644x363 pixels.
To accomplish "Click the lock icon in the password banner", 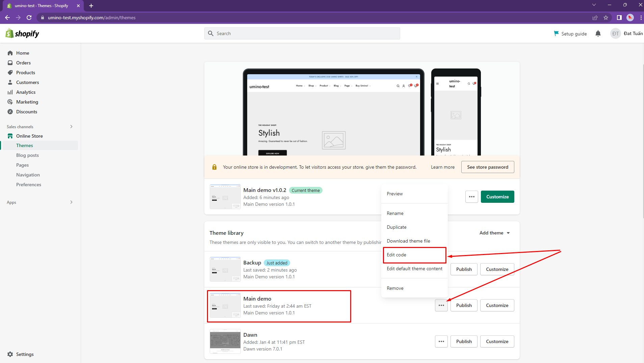I will [214, 167].
